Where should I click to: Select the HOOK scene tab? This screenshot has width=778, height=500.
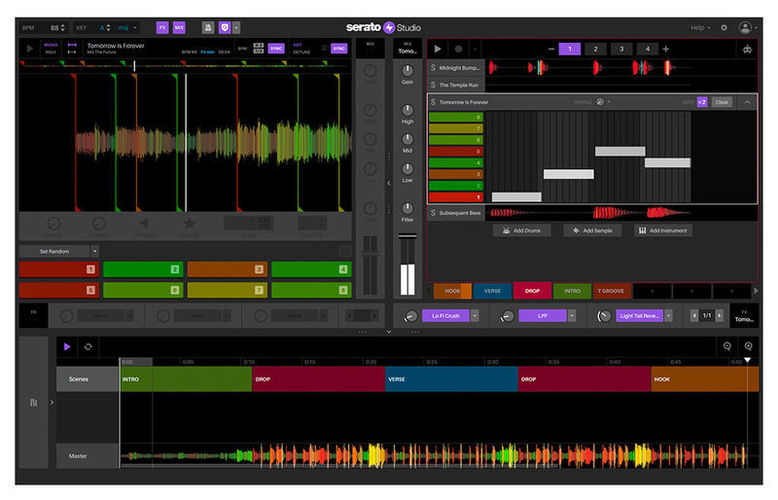(452, 291)
